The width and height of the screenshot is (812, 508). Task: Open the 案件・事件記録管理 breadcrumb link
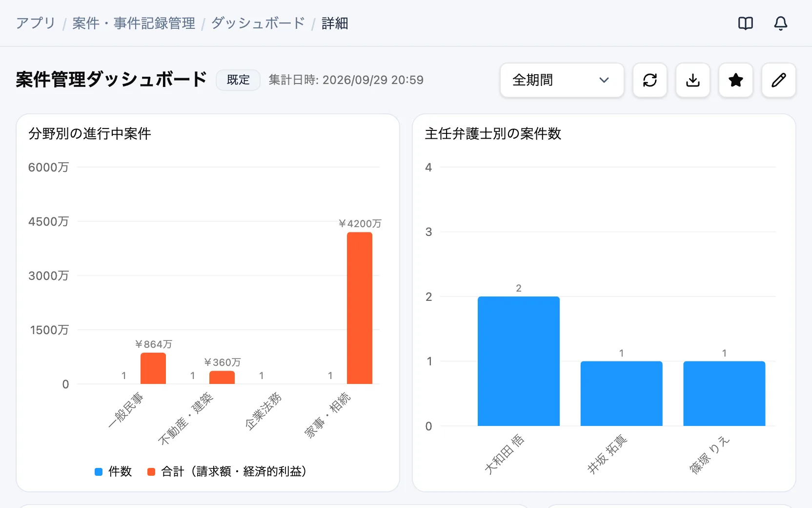tap(134, 23)
